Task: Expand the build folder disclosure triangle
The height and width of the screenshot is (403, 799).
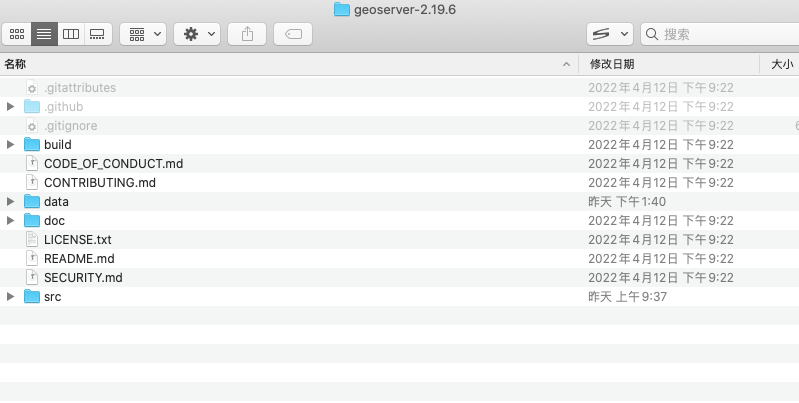Action: (11, 145)
